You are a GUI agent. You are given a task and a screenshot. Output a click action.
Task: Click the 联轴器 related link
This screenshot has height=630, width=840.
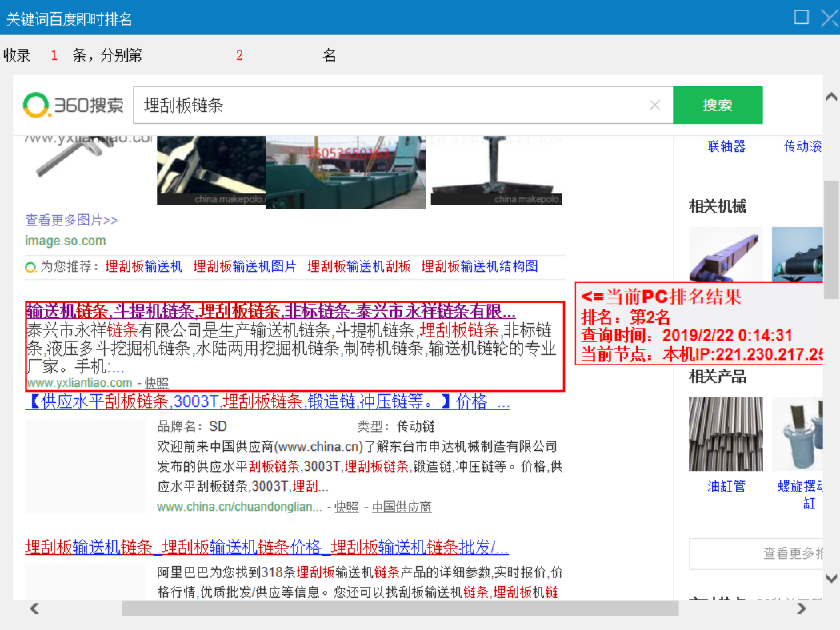coord(726,146)
